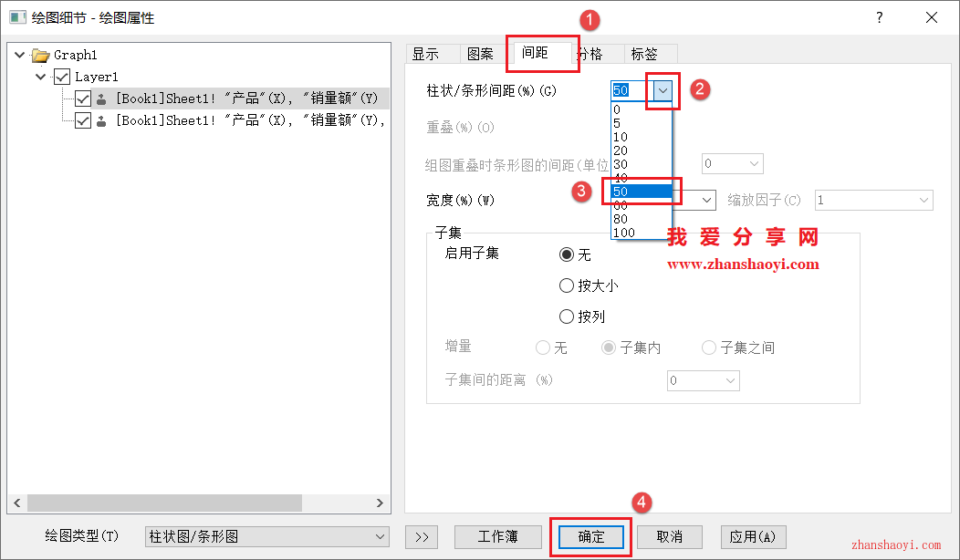Image resolution: width=960 pixels, height=560 pixels.
Task: Select the 按列 subset radio button
Action: pos(567,316)
